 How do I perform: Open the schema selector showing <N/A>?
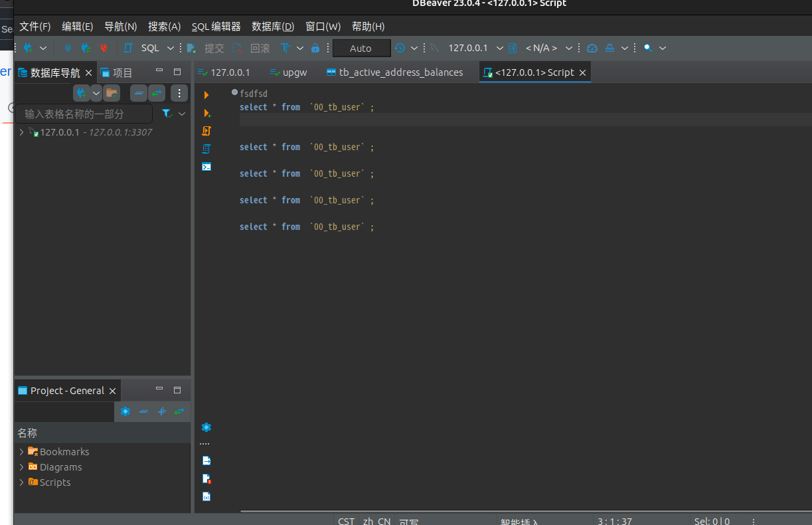544,48
